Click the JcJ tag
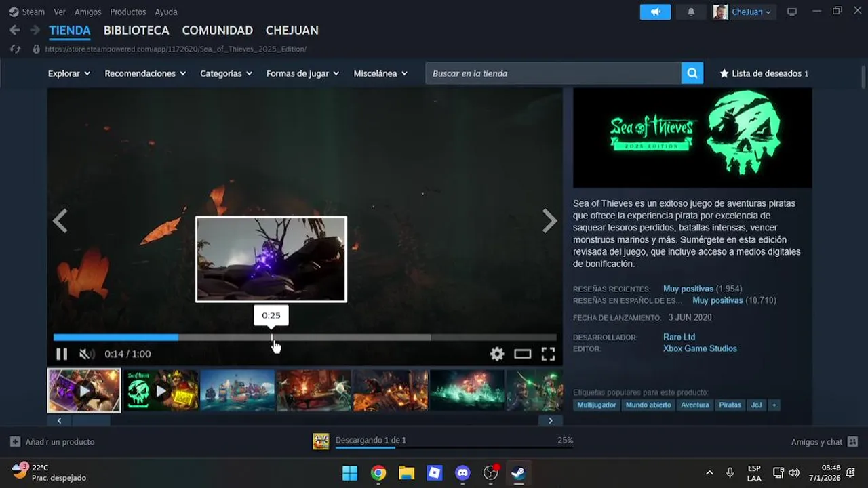Screen dimensions: 868x488 click(x=757, y=405)
